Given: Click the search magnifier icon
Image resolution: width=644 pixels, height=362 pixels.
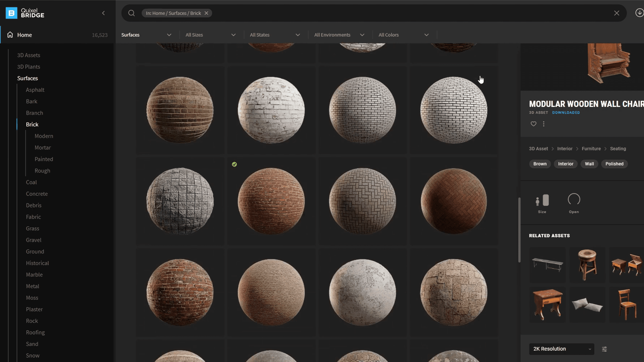Looking at the screenshot, I should tap(131, 13).
